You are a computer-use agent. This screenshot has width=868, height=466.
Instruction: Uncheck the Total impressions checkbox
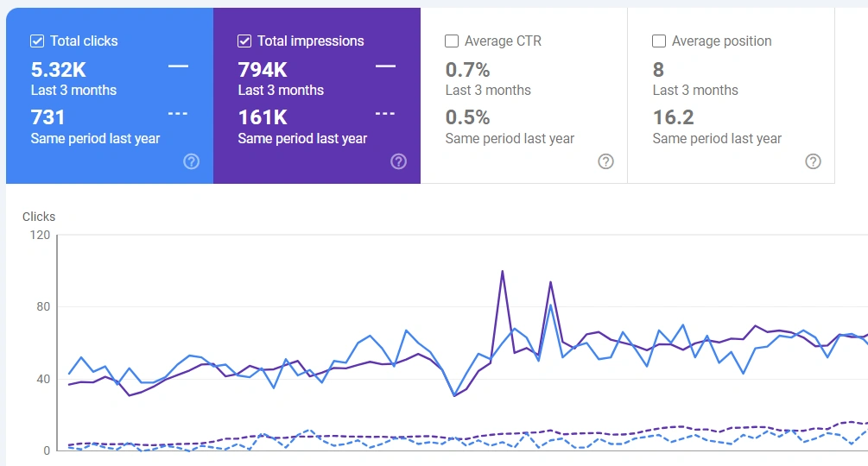244,41
